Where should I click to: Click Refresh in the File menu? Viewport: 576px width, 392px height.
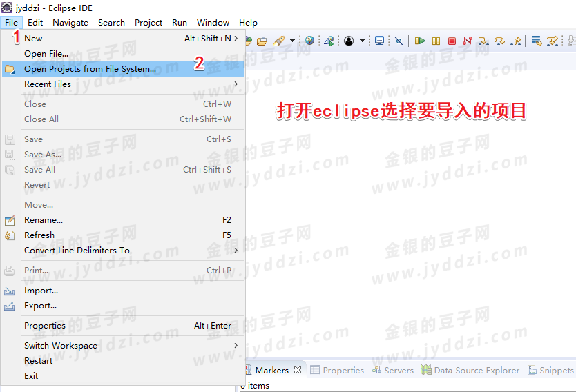point(123,235)
